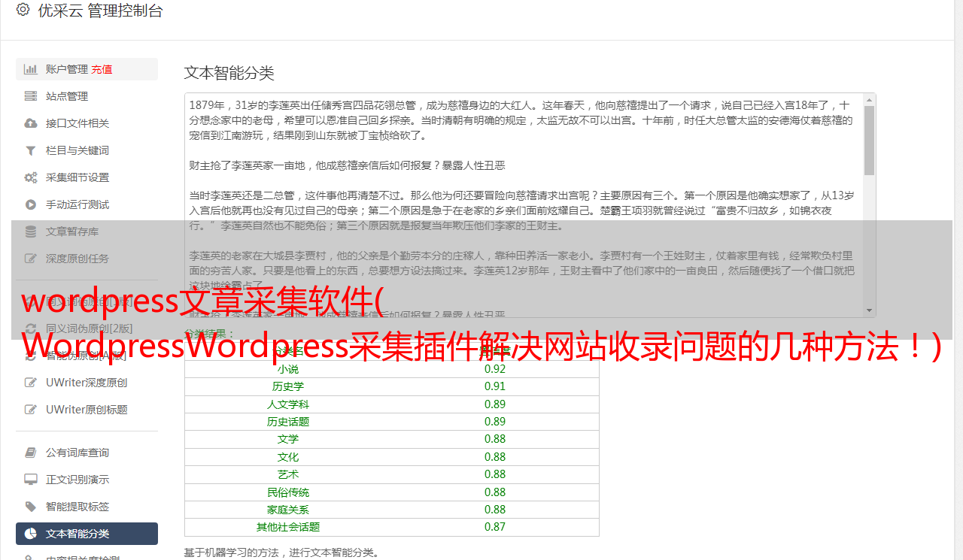This screenshot has width=963, height=560.
Task: Click the 0.87 confidence value
Action: click(495, 527)
